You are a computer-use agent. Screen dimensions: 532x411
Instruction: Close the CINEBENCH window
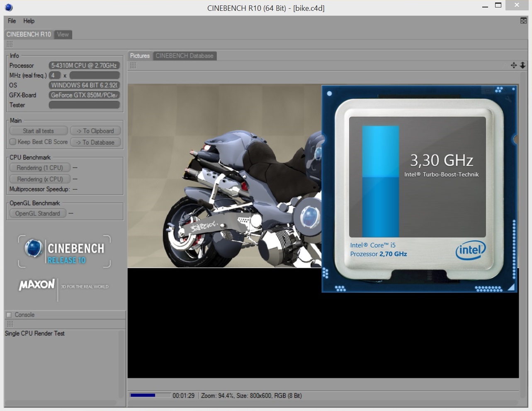click(516, 5)
